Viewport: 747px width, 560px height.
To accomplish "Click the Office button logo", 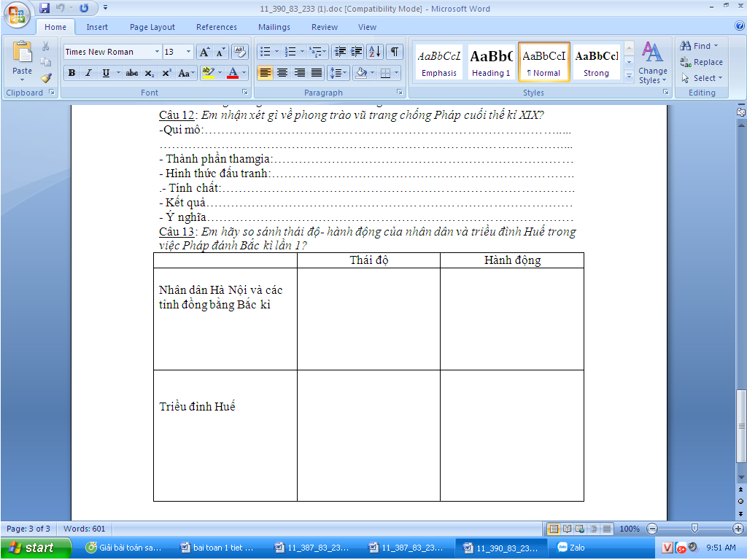I will coord(17,15).
